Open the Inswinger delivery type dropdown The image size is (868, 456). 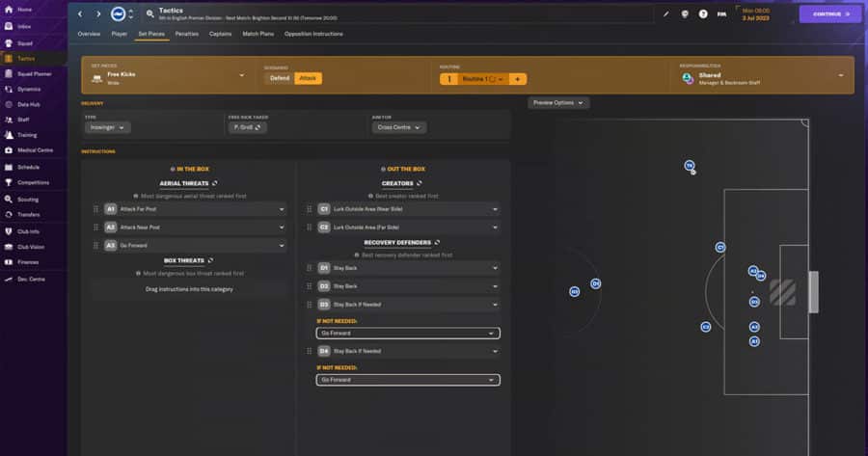[107, 127]
